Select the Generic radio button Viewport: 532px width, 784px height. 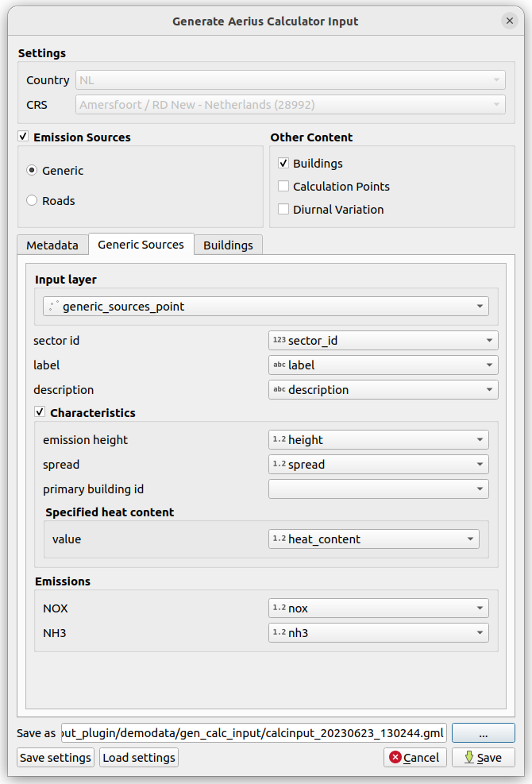[x=32, y=171]
